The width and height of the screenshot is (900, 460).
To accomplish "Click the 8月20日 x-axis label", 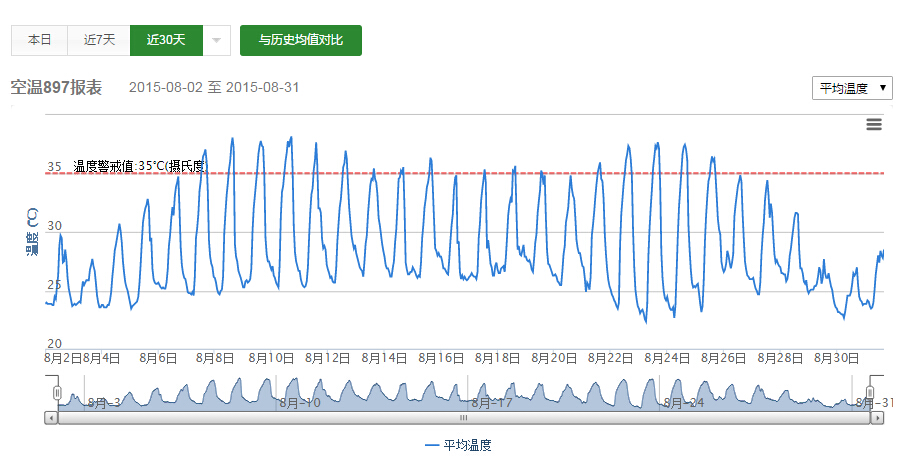I will (557, 357).
